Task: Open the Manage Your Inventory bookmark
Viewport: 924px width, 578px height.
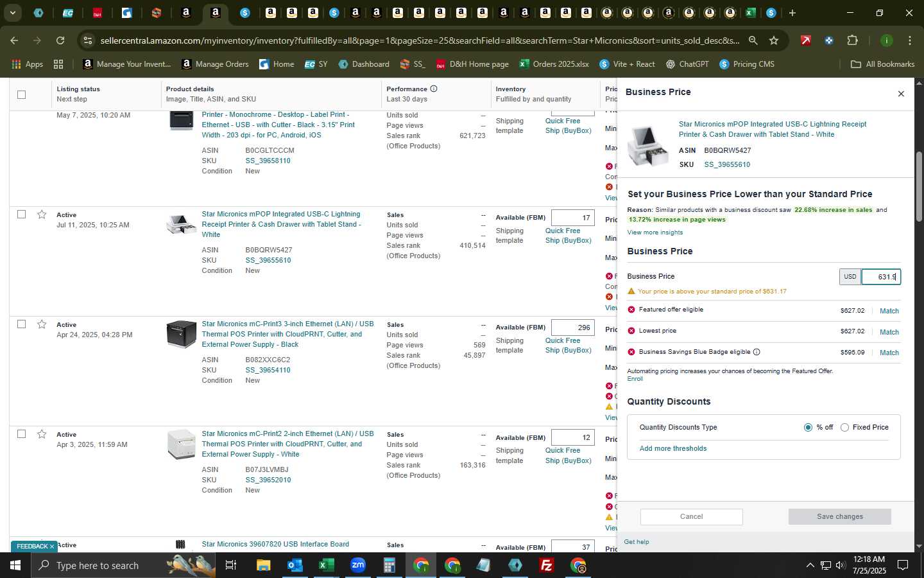Action: (127, 64)
